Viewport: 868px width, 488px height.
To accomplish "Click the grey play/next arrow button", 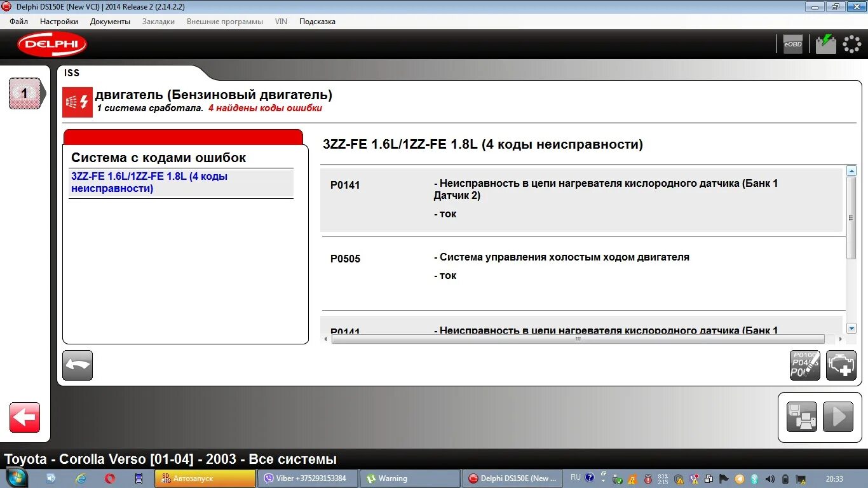I will point(838,417).
